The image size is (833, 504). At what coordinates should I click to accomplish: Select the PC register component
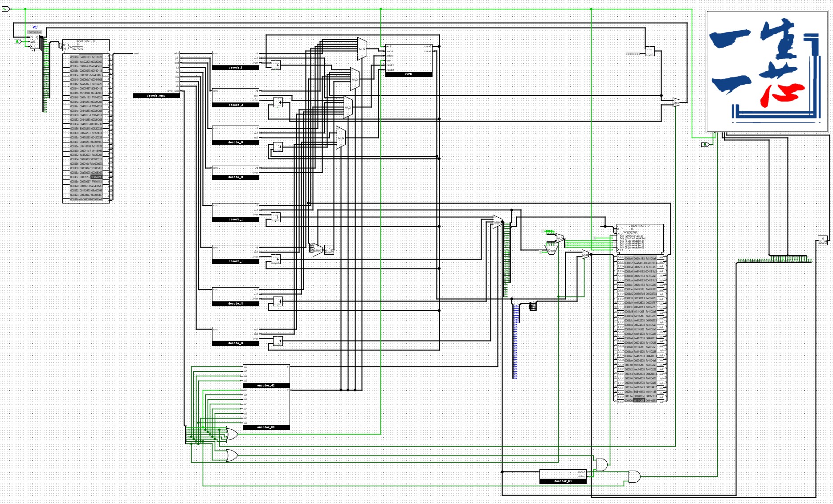click(x=35, y=42)
